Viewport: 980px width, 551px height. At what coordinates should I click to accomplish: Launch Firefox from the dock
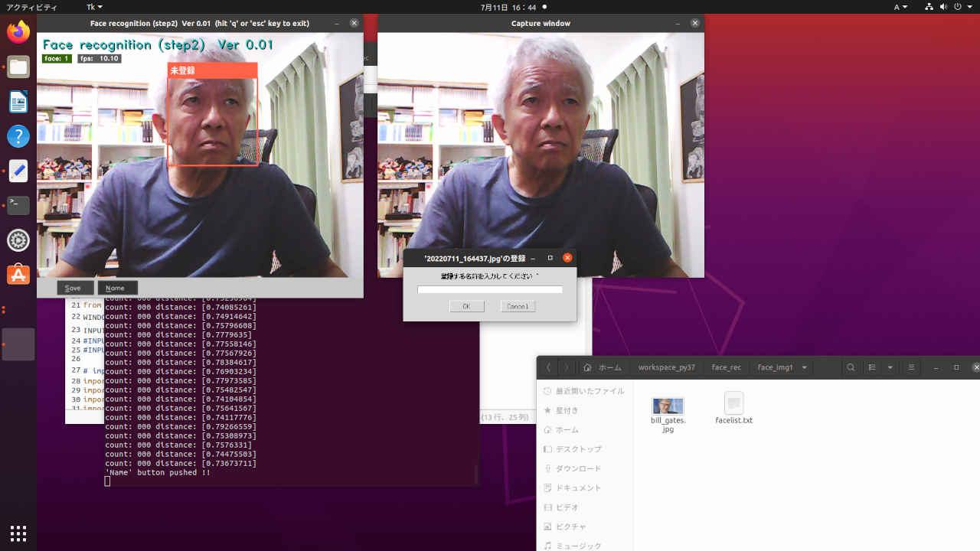pyautogui.click(x=18, y=32)
